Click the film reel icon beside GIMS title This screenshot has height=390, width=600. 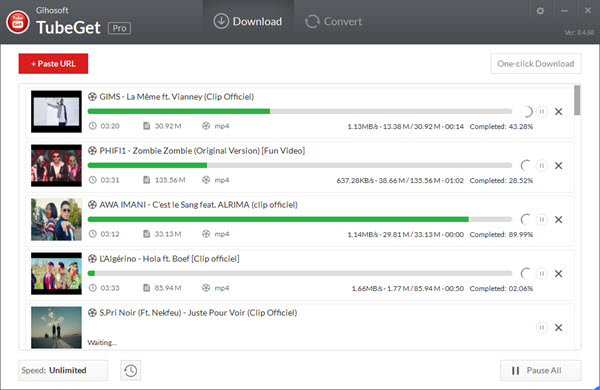pos(92,96)
